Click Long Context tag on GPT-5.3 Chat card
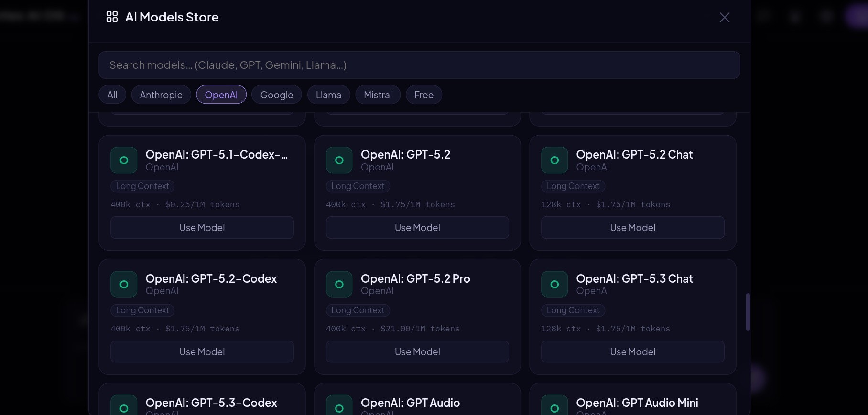This screenshot has height=415, width=868. [573, 310]
